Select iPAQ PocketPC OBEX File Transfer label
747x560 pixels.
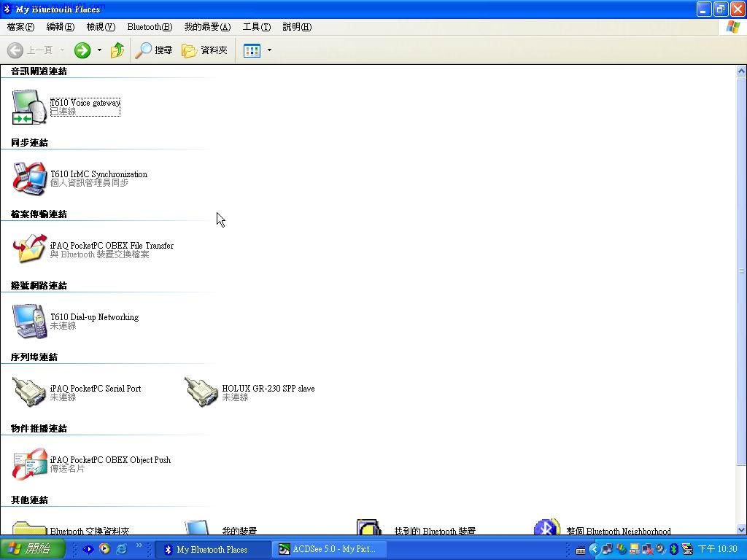112,245
